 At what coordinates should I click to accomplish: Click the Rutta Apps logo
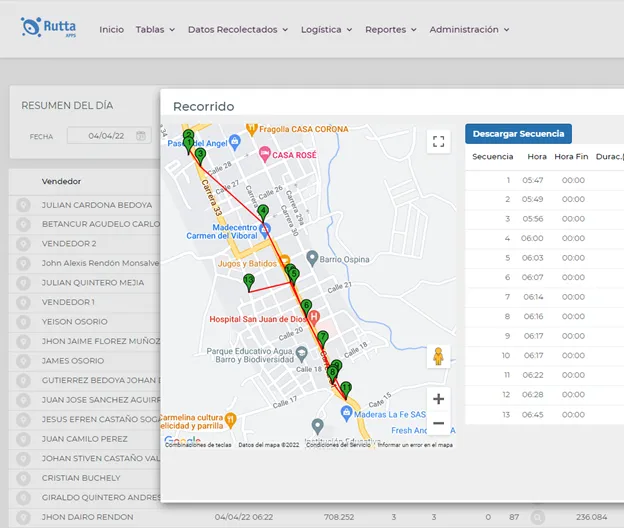click(48, 27)
